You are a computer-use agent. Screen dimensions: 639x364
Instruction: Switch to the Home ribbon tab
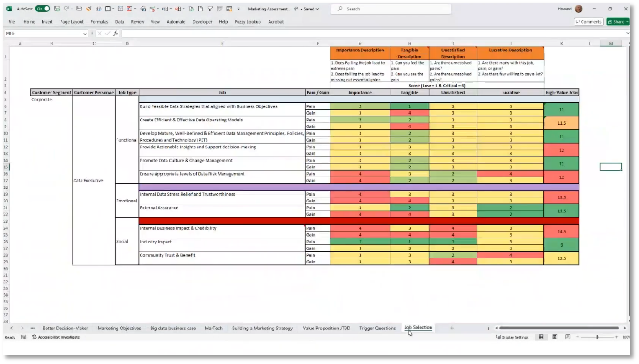tap(29, 22)
